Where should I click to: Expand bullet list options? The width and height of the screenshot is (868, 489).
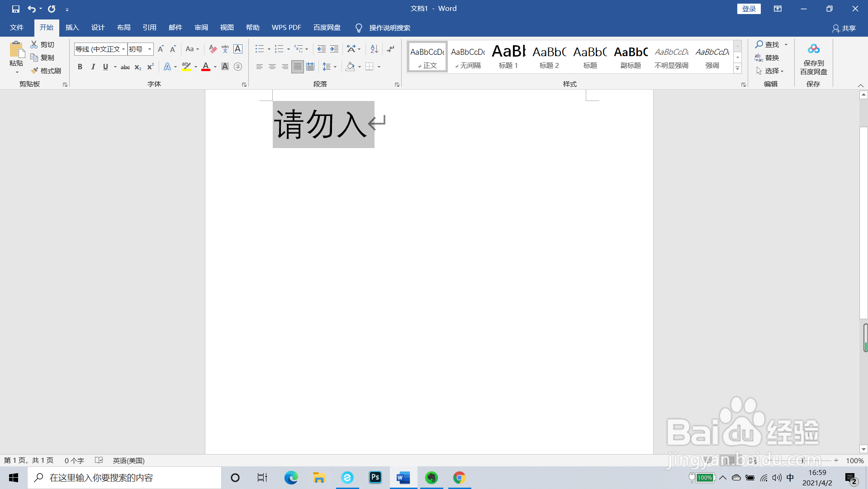point(269,49)
